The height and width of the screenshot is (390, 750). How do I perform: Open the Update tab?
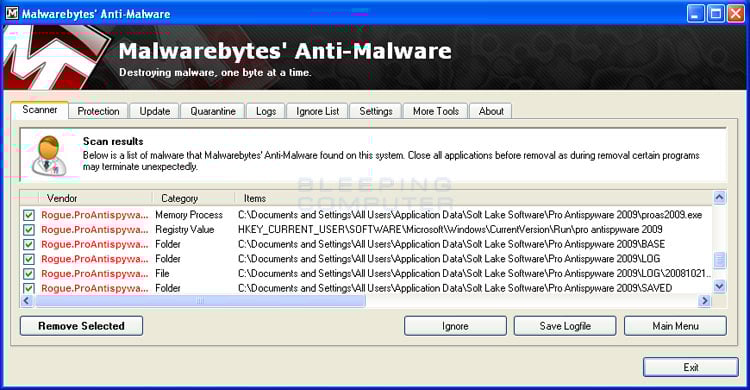coord(154,111)
